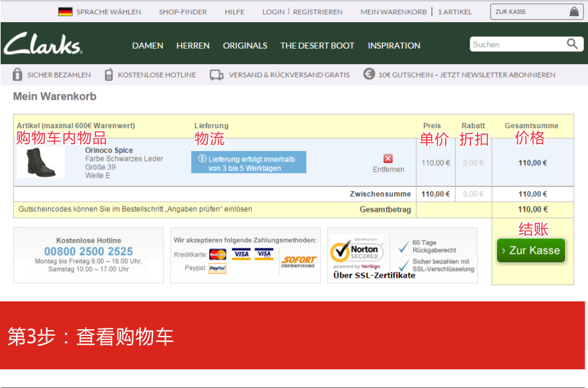
Task: Click the first VISA card icon
Action: tap(241, 254)
